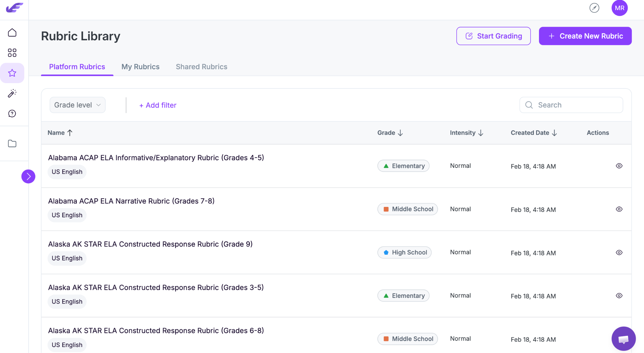The height and width of the screenshot is (353, 644).
Task: Click Start Grading button
Action: click(x=493, y=36)
